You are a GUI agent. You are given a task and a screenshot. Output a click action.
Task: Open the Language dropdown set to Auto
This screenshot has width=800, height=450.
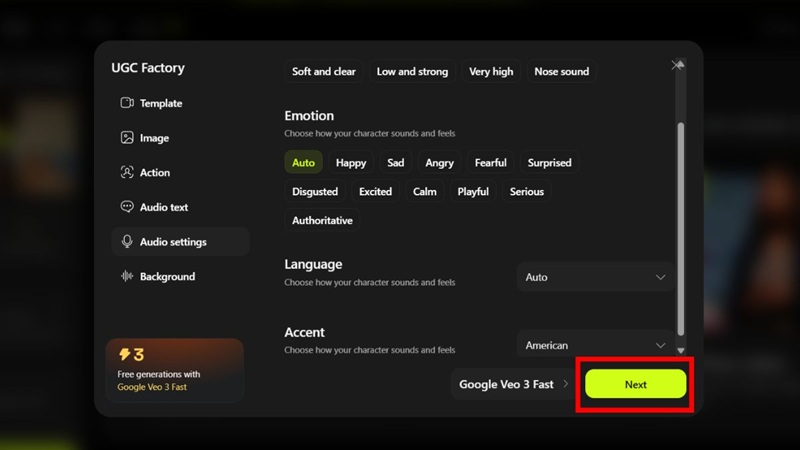coord(595,277)
